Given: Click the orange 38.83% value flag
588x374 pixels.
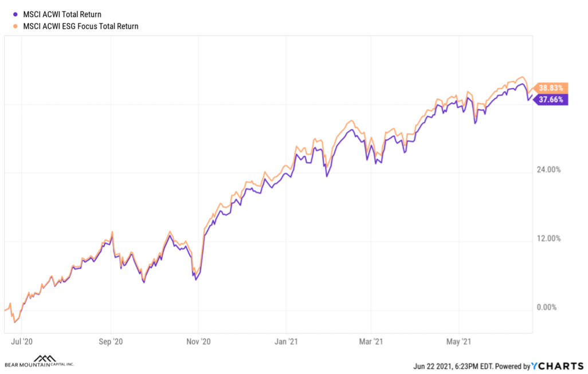Looking at the screenshot, I should click(550, 88).
